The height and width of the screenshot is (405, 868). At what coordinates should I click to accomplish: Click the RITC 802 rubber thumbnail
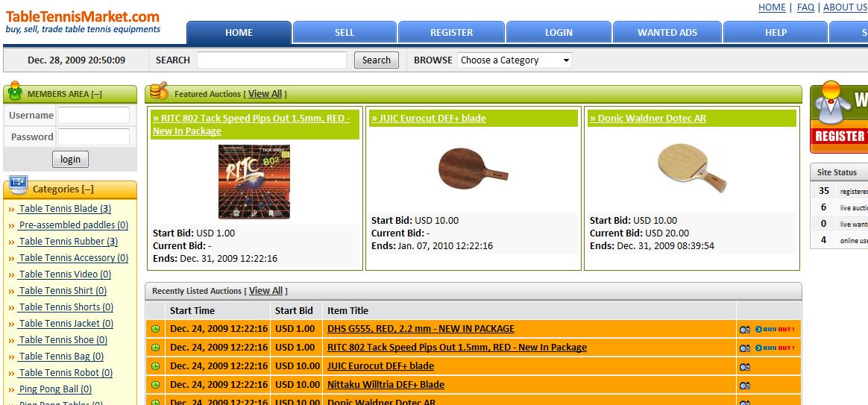[x=254, y=182]
